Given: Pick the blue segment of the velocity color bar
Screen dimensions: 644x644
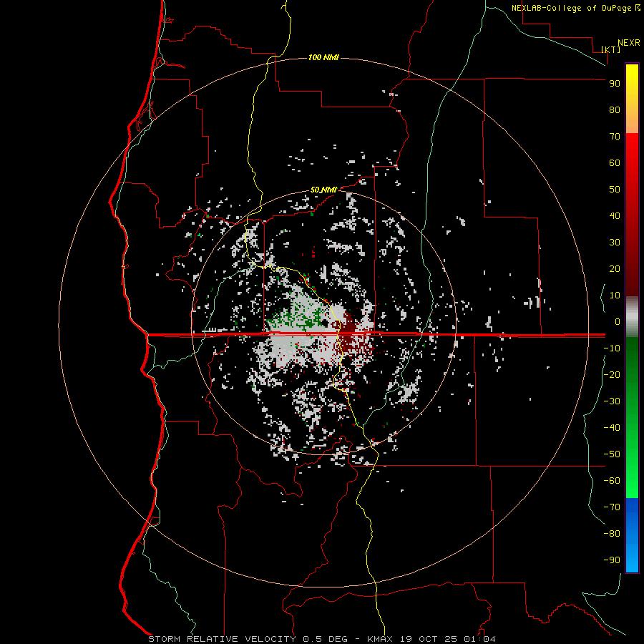Looking at the screenshot, I should [x=632, y=535].
